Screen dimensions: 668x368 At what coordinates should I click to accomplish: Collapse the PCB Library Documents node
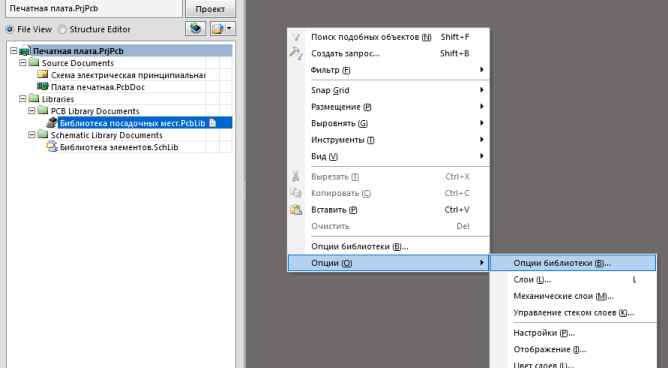pyautogui.click(x=32, y=111)
